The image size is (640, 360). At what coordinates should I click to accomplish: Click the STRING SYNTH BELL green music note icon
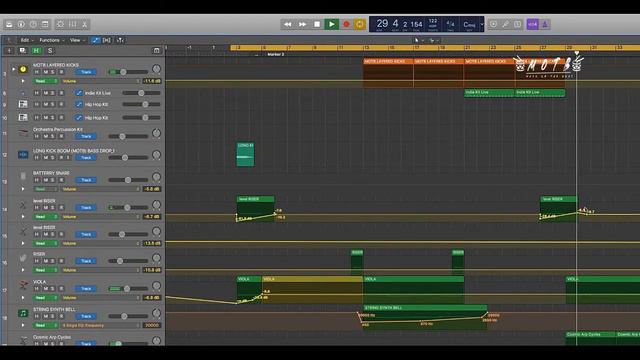coord(23,313)
